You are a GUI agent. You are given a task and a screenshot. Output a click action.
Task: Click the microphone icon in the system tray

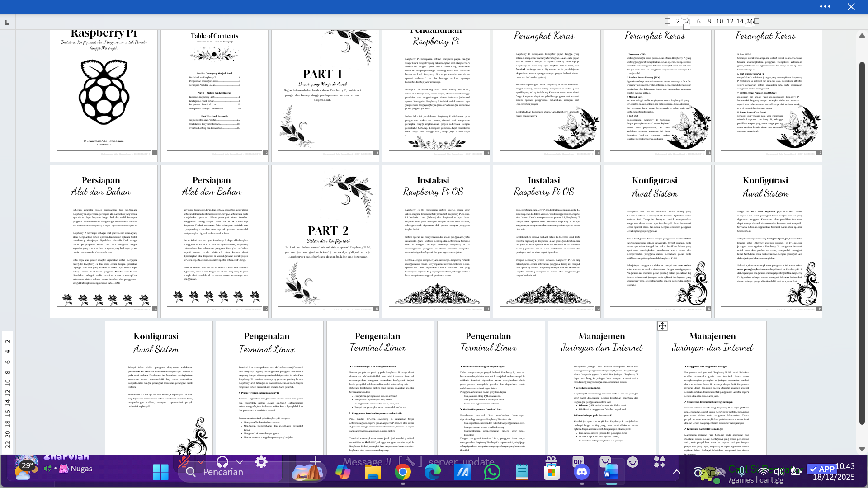(x=742, y=472)
